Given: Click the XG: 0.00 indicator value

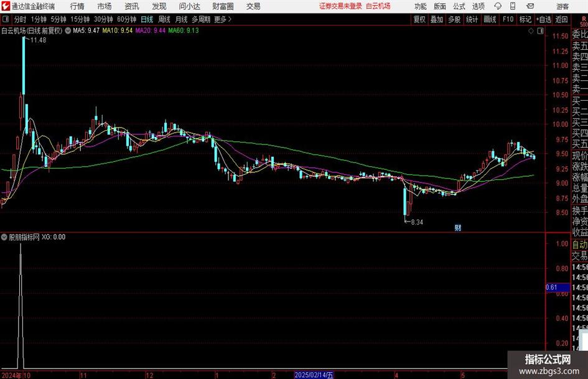Looking at the screenshot, I should pos(54,237).
